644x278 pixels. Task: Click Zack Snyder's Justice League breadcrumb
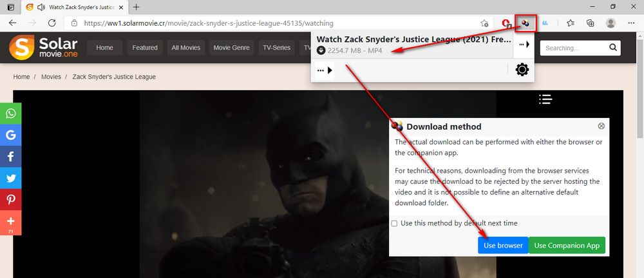[114, 77]
